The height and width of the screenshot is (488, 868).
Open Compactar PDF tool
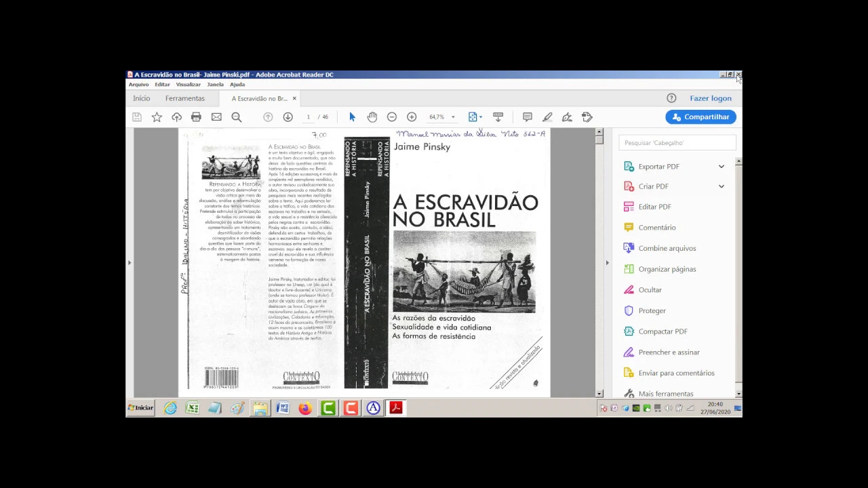(x=663, y=331)
